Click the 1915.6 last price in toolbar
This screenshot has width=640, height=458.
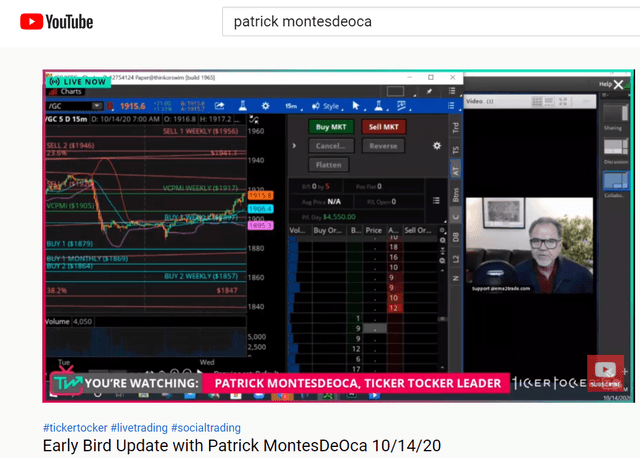tap(132, 106)
